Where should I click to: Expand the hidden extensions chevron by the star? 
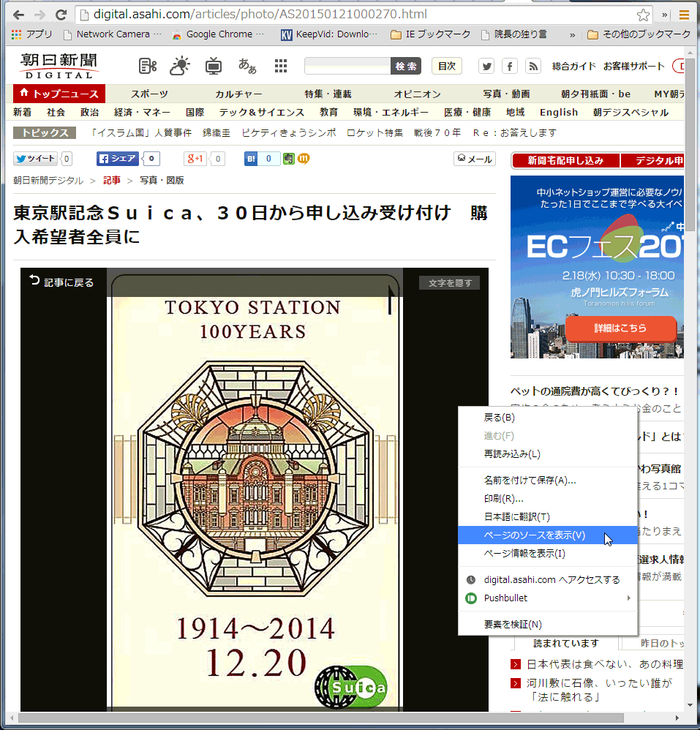(x=665, y=15)
